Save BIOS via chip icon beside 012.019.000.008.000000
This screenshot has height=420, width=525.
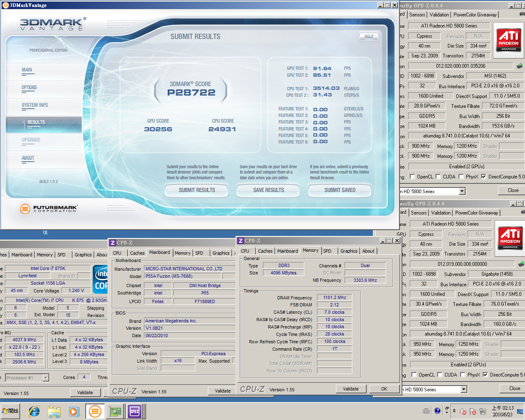(x=521, y=264)
